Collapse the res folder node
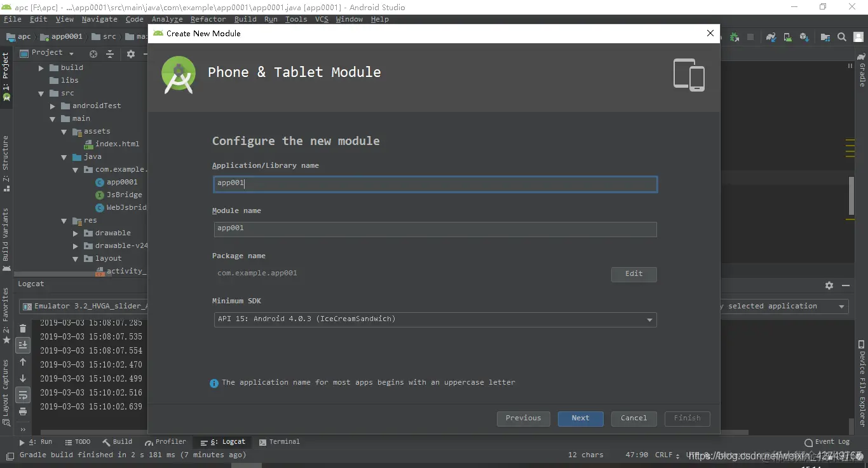This screenshot has height=468, width=868. 64,221
